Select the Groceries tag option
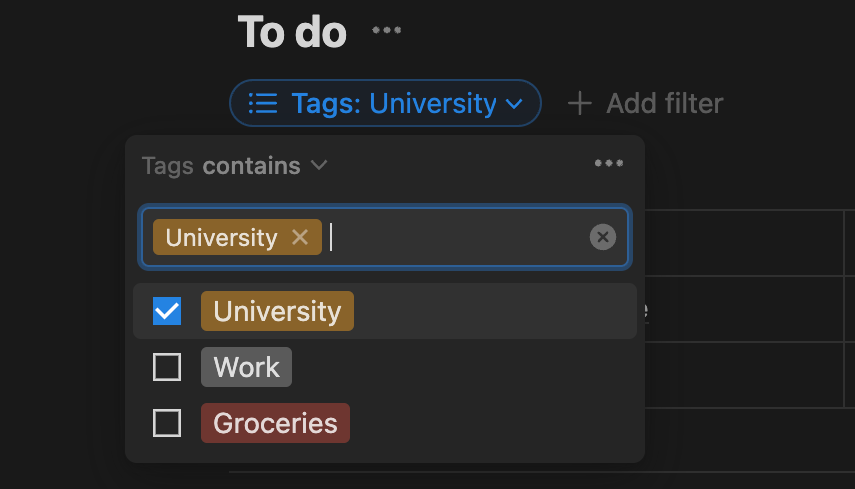The image size is (855, 489). pyautogui.click(x=275, y=423)
